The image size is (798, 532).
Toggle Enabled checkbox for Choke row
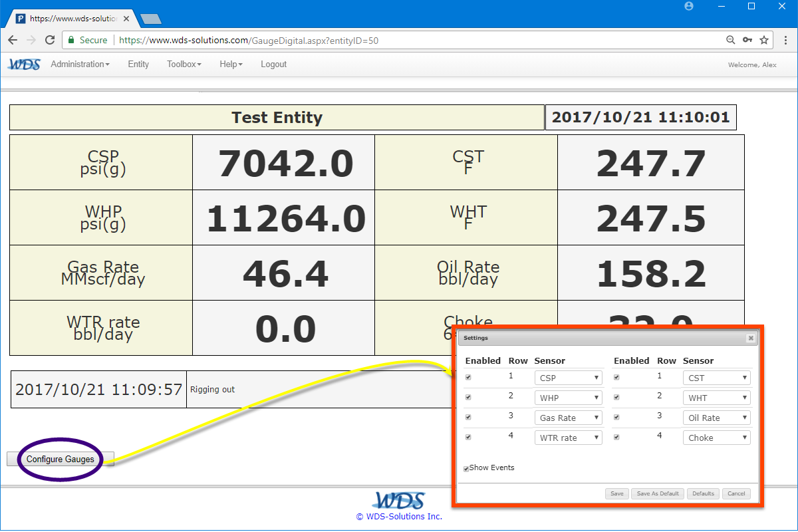[617, 437]
